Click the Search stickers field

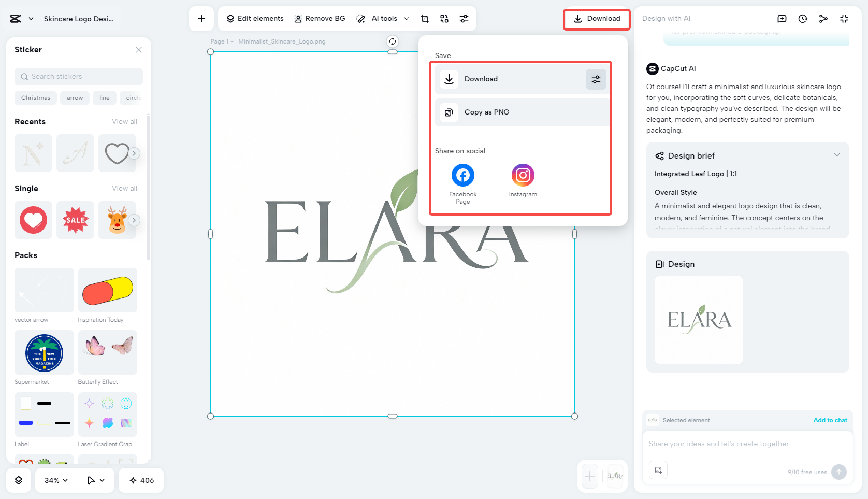pos(78,76)
